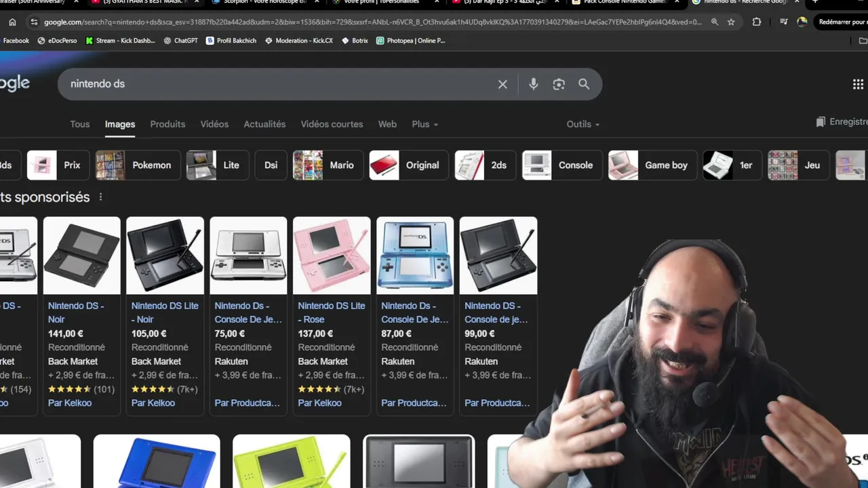The height and width of the screenshot is (488, 868).
Task: Click the search magnifier button
Action: coord(584,84)
